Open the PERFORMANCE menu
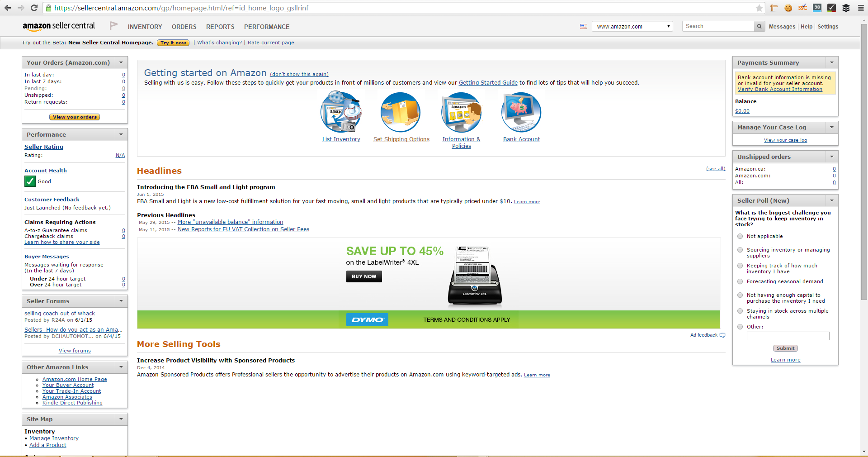This screenshot has width=868, height=457. coord(267,27)
